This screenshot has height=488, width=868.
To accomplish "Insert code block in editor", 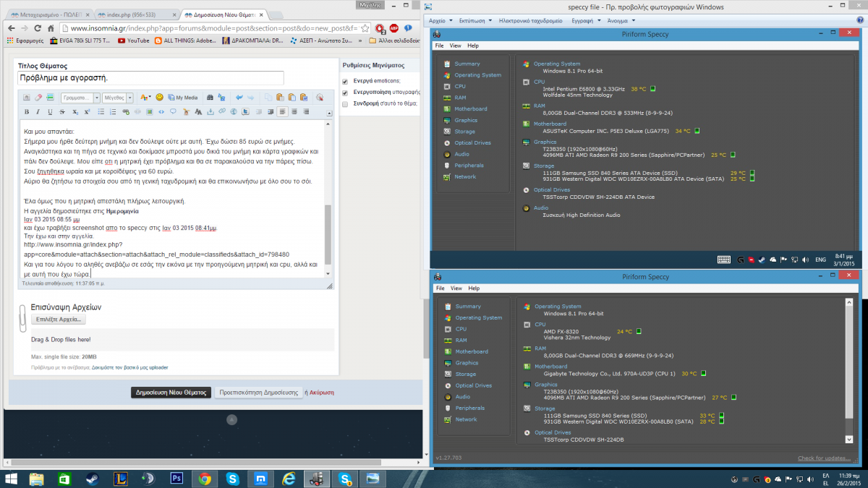I will [161, 112].
